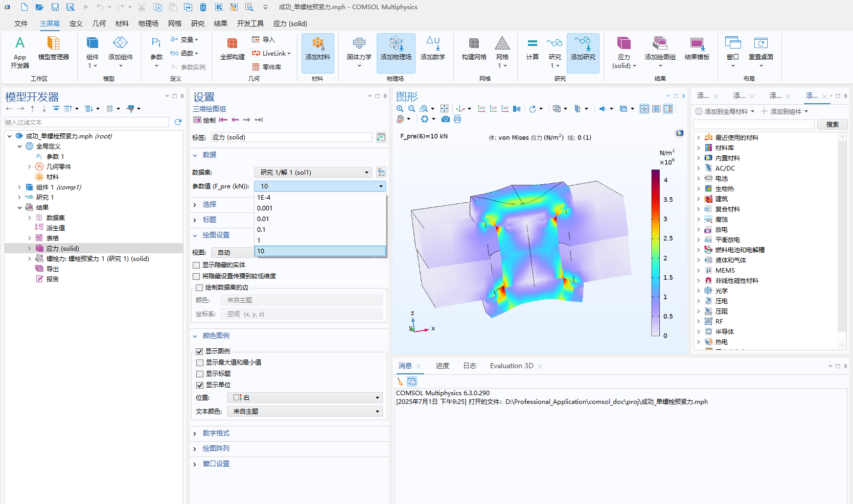Click the material search input field

pos(754,124)
